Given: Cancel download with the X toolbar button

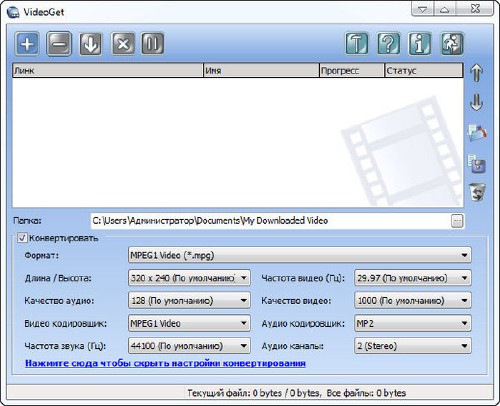Looking at the screenshot, I should point(123,43).
